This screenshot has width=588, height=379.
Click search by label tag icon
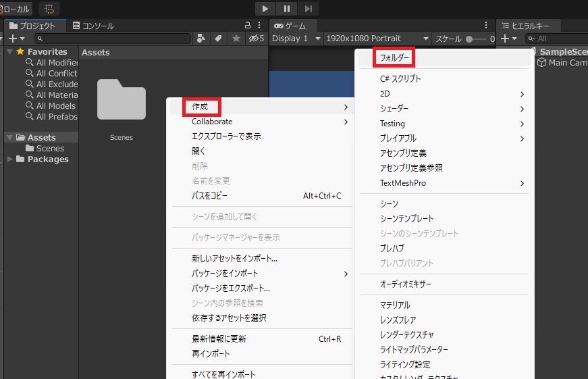(x=219, y=39)
